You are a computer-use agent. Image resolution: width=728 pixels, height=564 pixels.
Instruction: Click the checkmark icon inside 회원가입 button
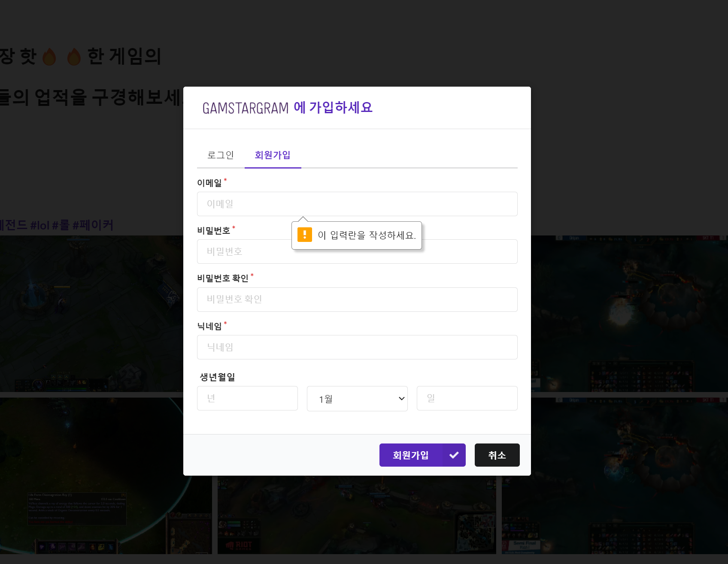click(x=454, y=455)
